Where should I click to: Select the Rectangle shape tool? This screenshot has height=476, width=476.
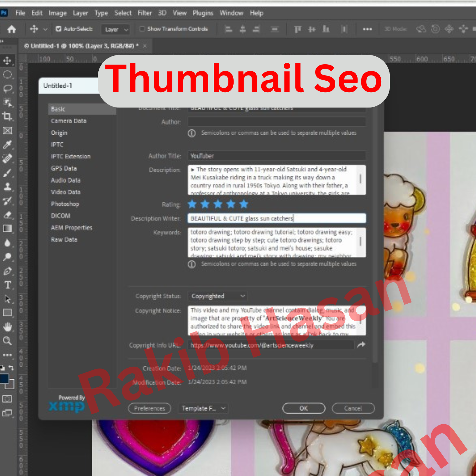[7, 312]
